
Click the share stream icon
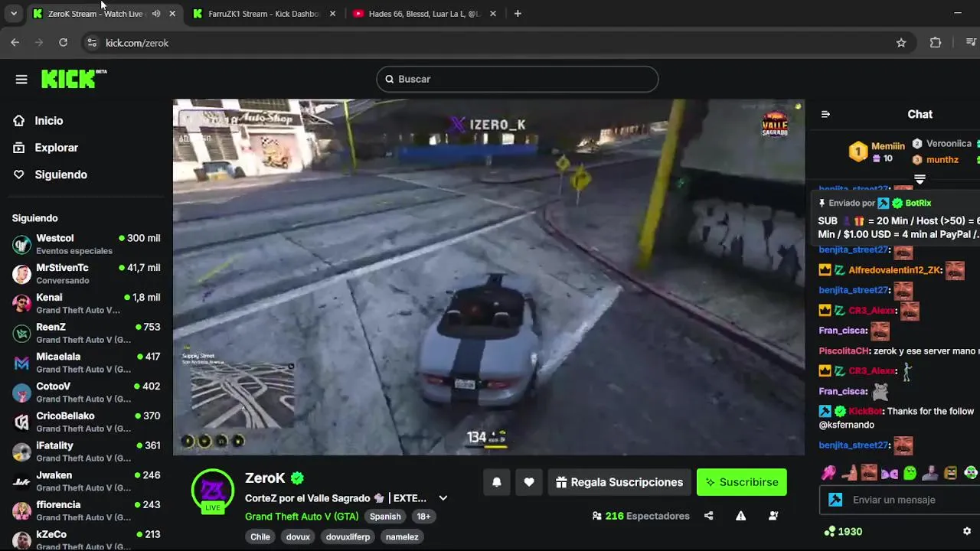click(x=709, y=516)
